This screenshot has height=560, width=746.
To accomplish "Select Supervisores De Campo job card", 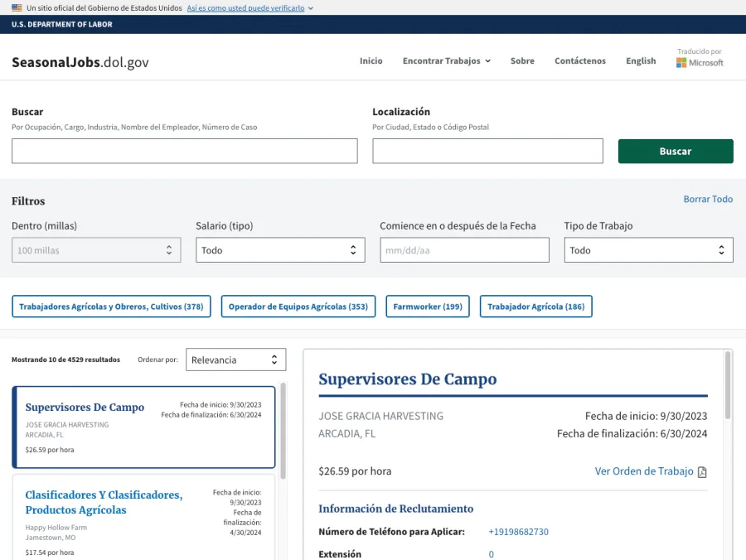I will click(143, 427).
